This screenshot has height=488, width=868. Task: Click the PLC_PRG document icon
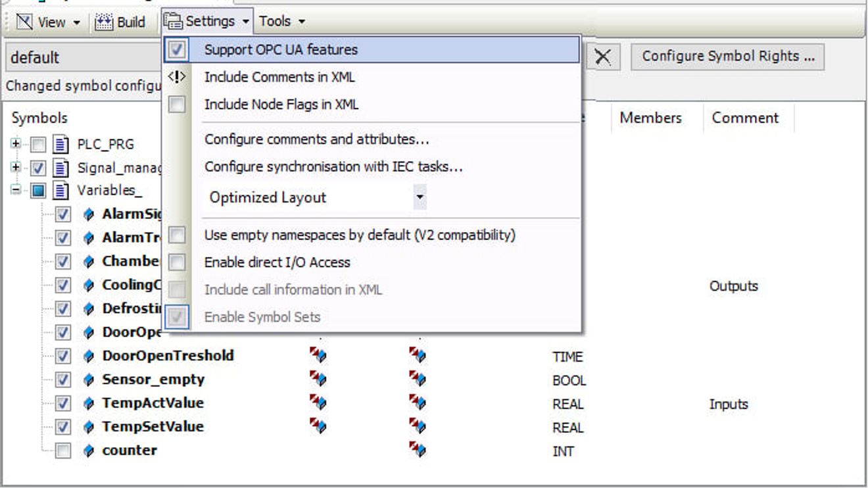click(x=60, y=144)
